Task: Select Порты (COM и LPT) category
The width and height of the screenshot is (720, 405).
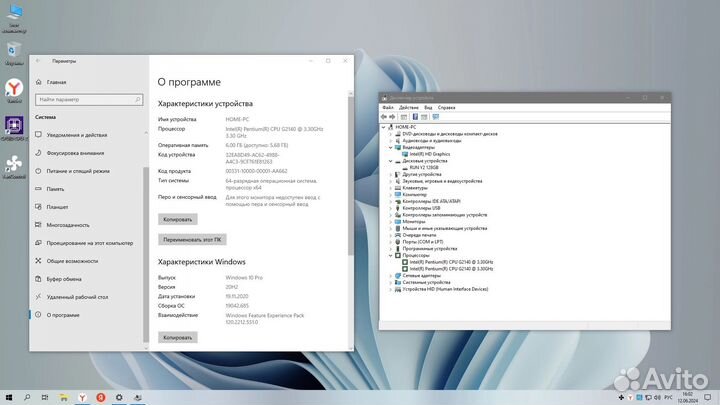Action: point(423,242)
